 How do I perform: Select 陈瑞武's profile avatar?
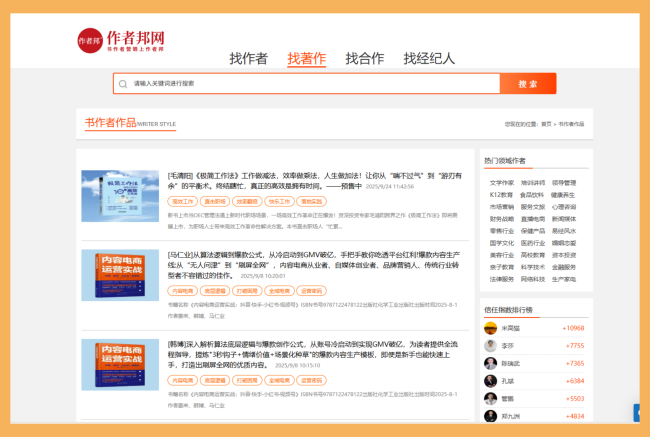point(490,363)
